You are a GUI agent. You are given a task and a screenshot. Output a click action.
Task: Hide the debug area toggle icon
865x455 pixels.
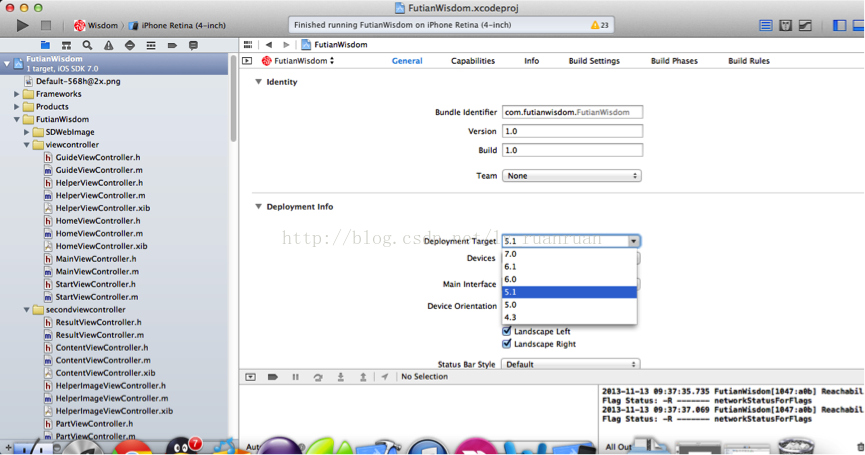[x=250, y=377]
